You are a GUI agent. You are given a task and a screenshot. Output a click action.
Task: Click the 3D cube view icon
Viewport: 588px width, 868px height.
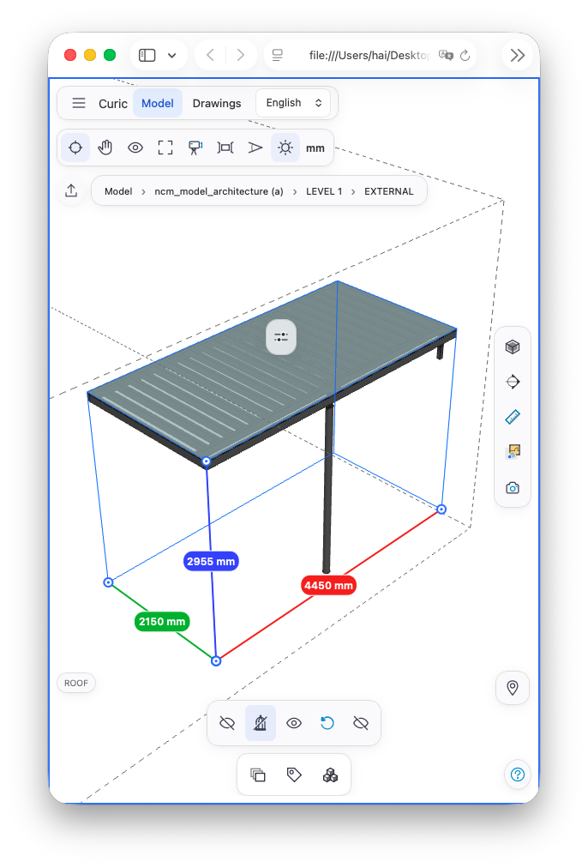click(x=513, y=347)
